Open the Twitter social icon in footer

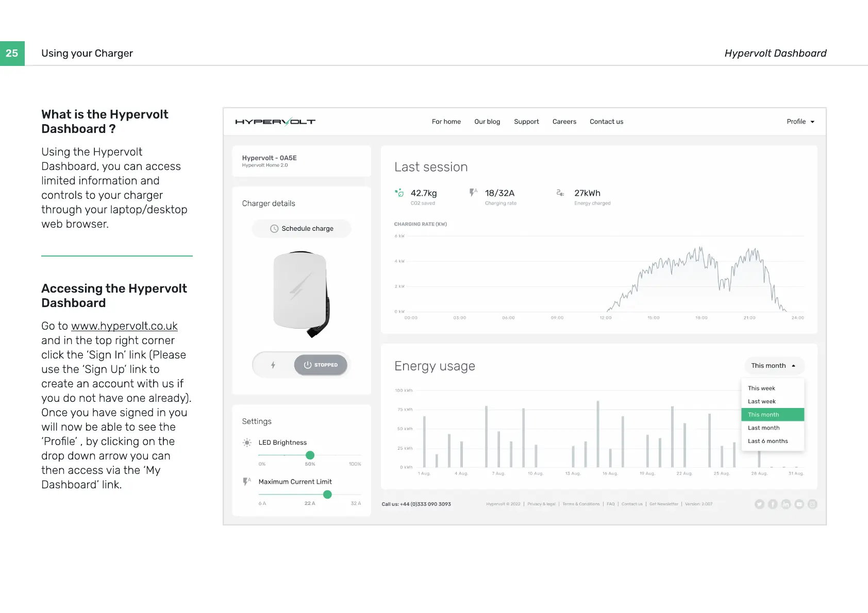tap(759, 504)
